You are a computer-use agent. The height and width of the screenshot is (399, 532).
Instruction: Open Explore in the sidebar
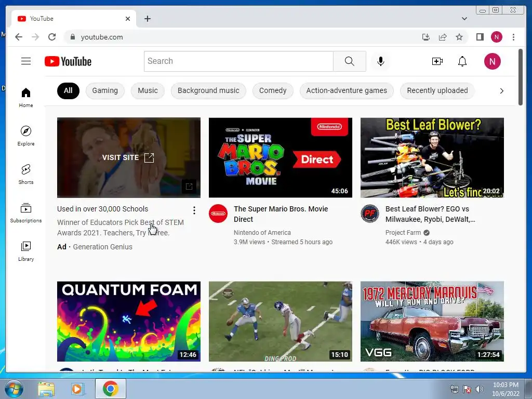[26, 136]
